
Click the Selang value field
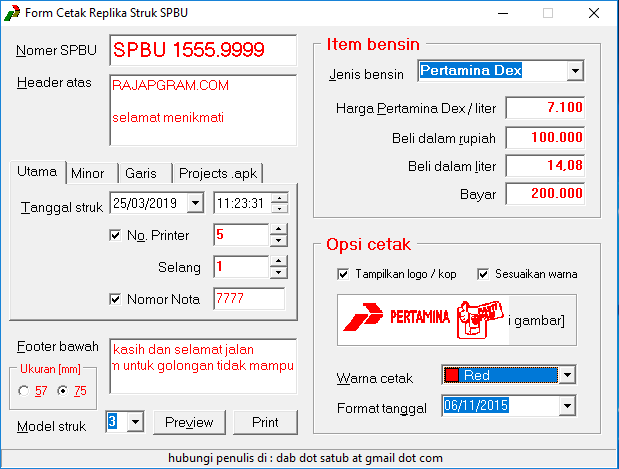[x=242, y=267]
